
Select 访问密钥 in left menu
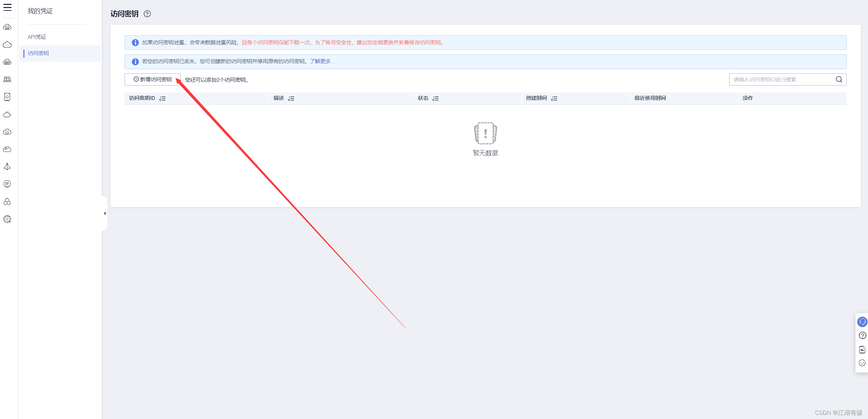[x=38, y=53]
